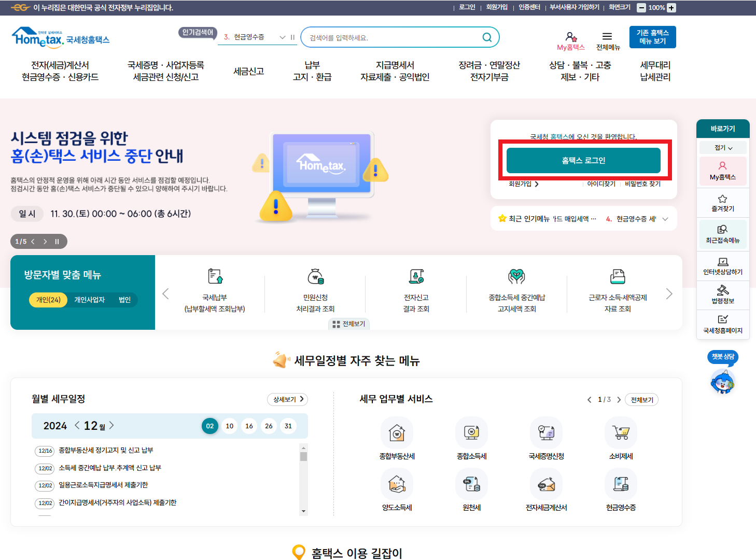Click the 홈택스 로그인 button
This screenshot has width=756, height=560.
583,160
